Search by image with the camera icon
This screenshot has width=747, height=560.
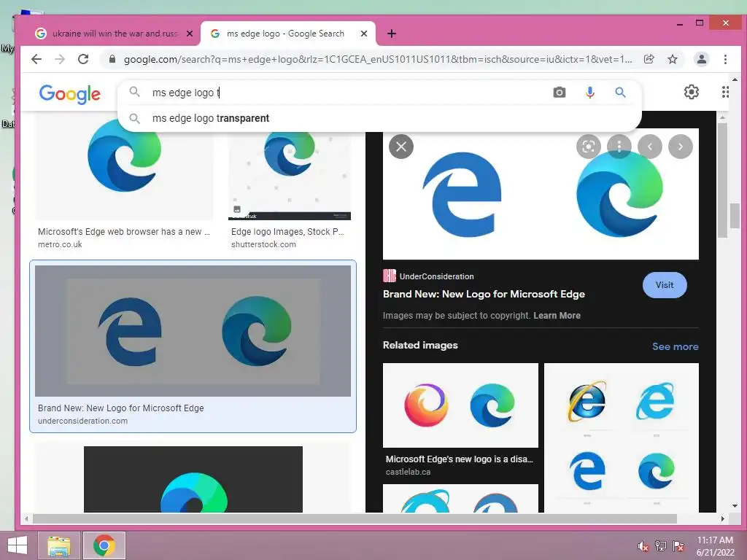(x=560, y=93)
